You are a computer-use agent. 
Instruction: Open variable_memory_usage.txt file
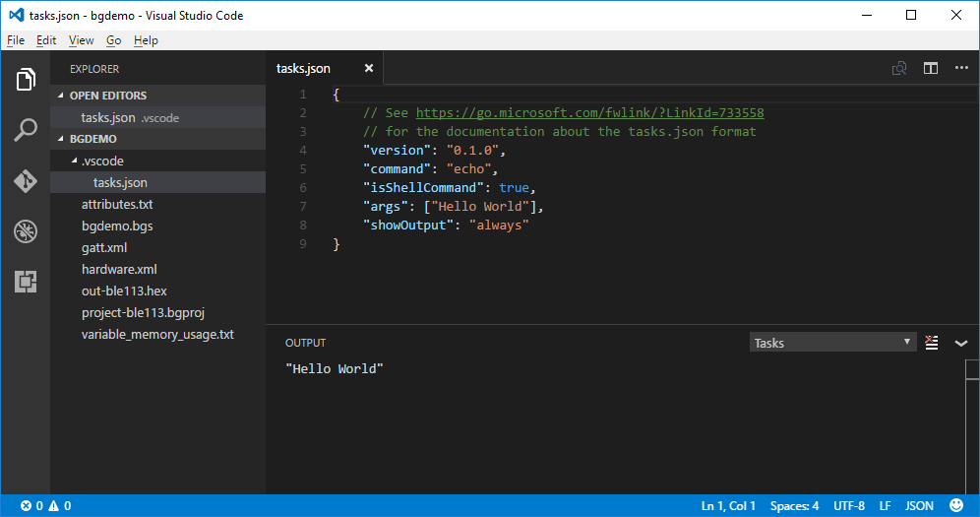pyautogui.click(x=158, y=335)
